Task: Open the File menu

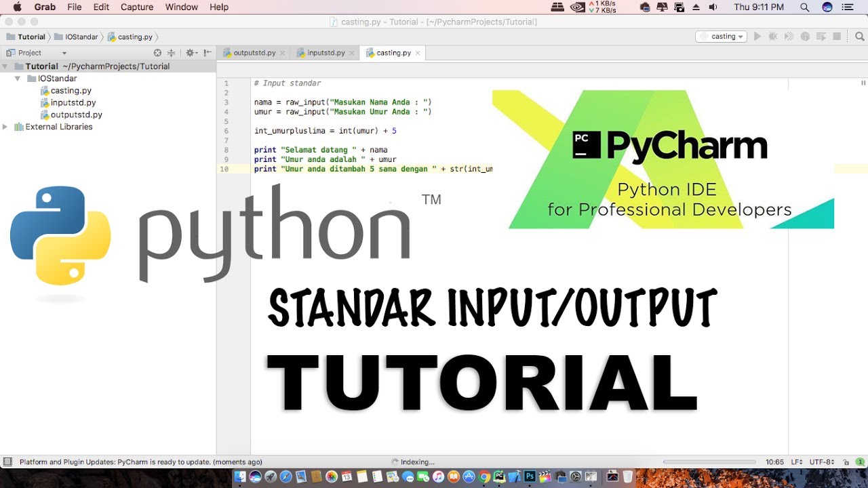Action: 74,7
